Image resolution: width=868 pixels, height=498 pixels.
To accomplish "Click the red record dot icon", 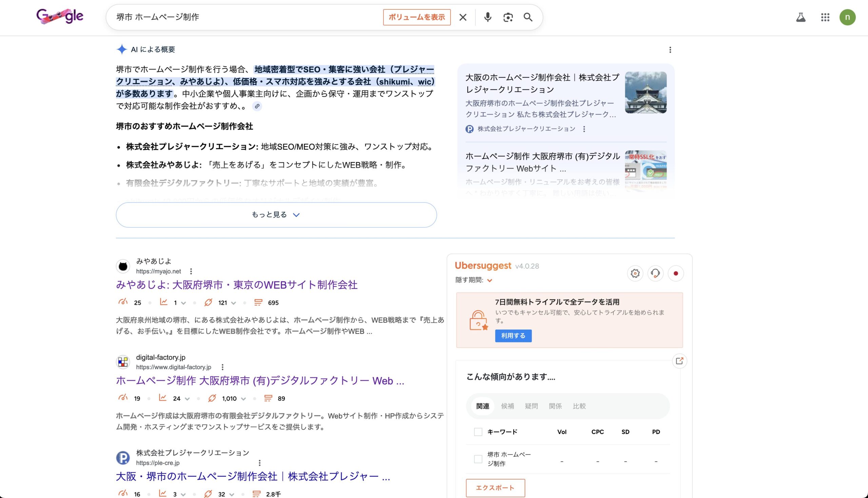I will [x=675, y=273].
